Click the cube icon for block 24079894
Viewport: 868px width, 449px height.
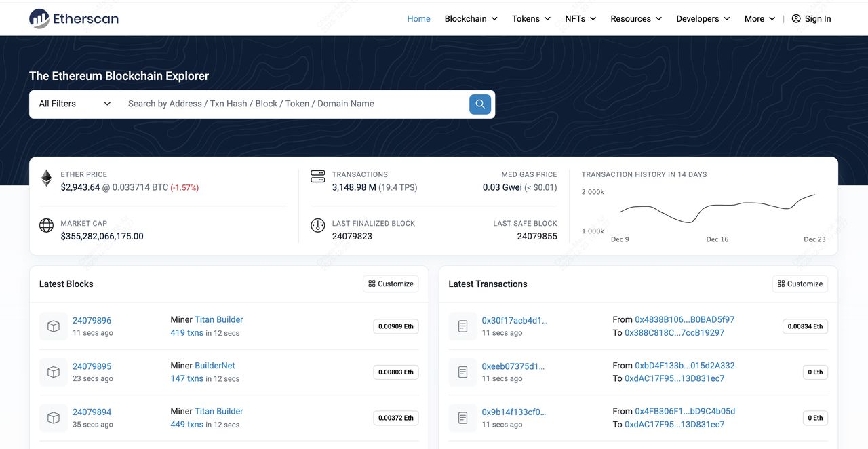54,418
